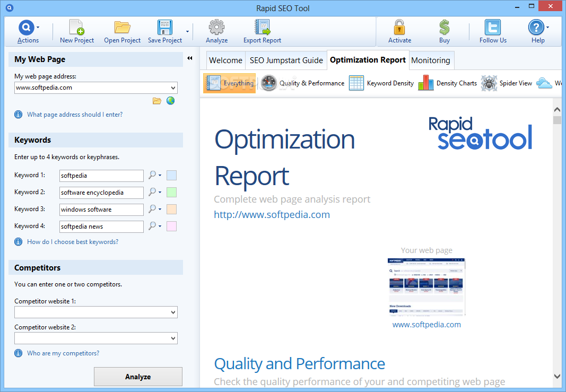Click the magnifier icon next to Keyword 2

[x=152, y=192]
